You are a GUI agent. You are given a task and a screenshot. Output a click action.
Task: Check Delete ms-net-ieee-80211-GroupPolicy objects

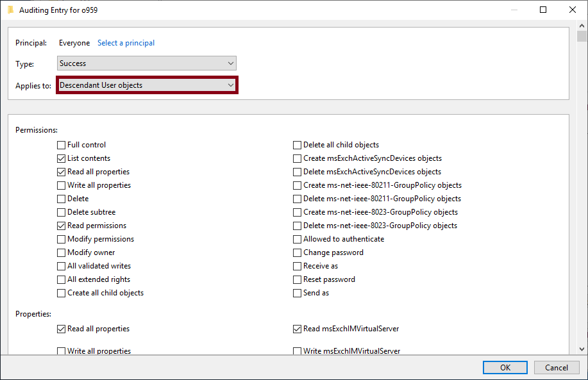point(297,199)
